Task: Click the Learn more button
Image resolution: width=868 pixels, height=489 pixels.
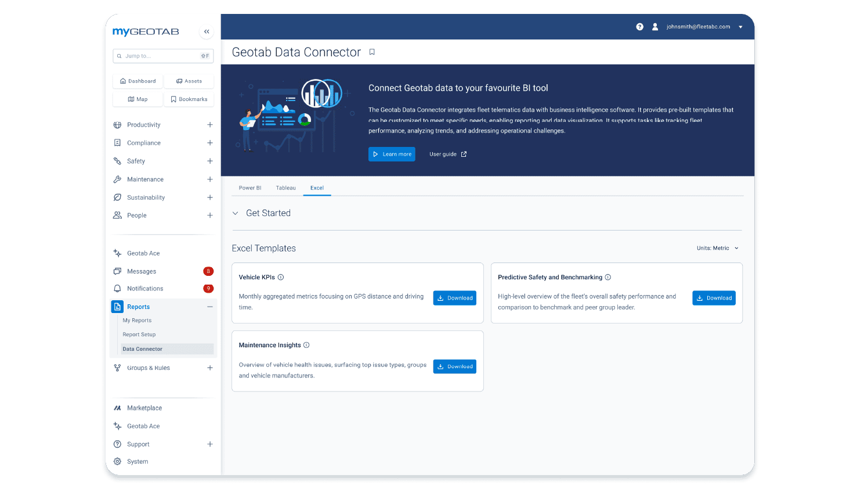Action: click(392, 154)
